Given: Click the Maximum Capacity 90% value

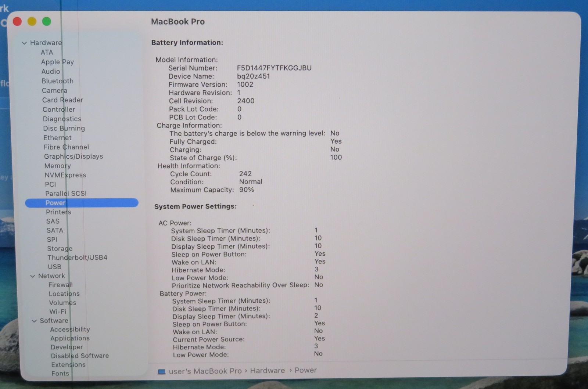Looking at the screenshot, I should pos(246,190).
